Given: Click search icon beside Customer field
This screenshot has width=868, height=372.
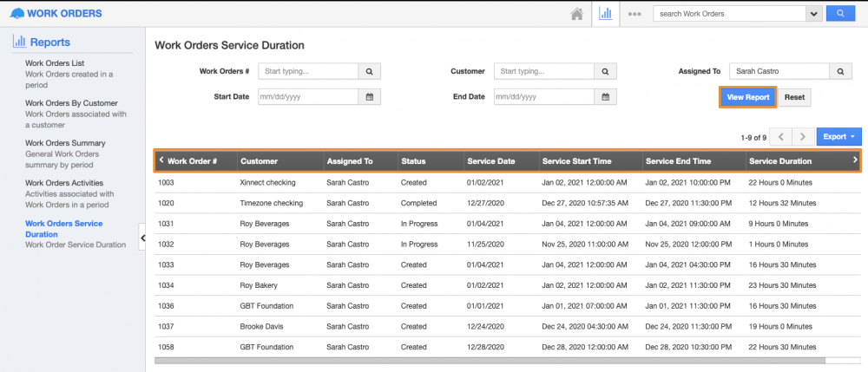Looking at the screenshot, I should pos(605,72).
